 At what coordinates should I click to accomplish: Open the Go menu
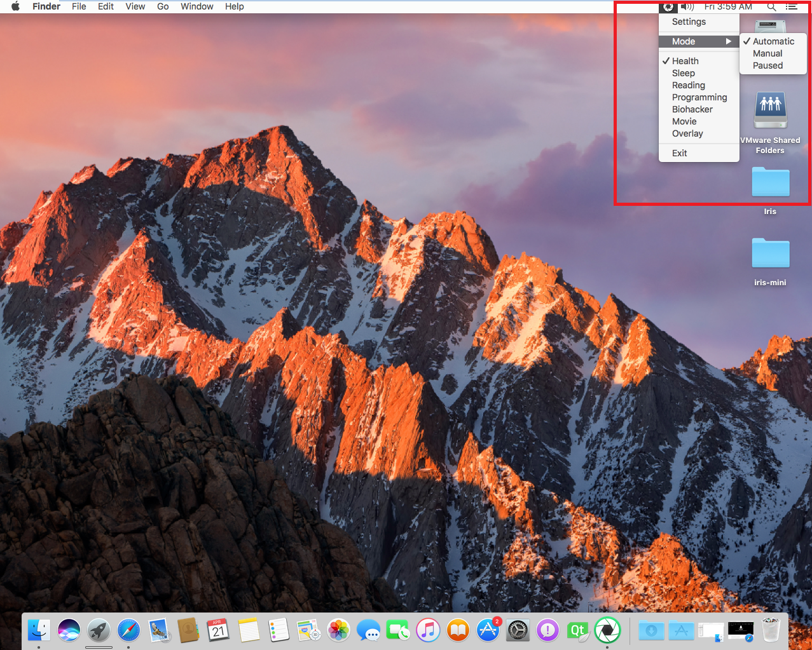click(163, 6)
